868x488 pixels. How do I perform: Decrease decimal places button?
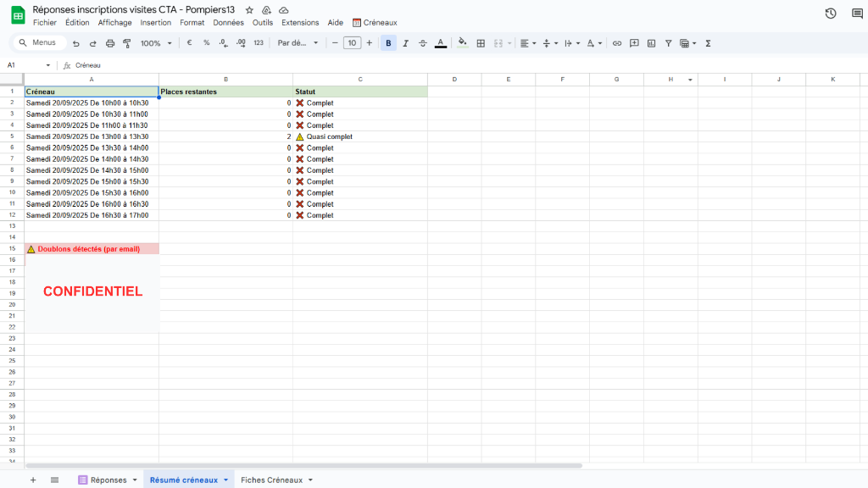(x=223, y=42)
